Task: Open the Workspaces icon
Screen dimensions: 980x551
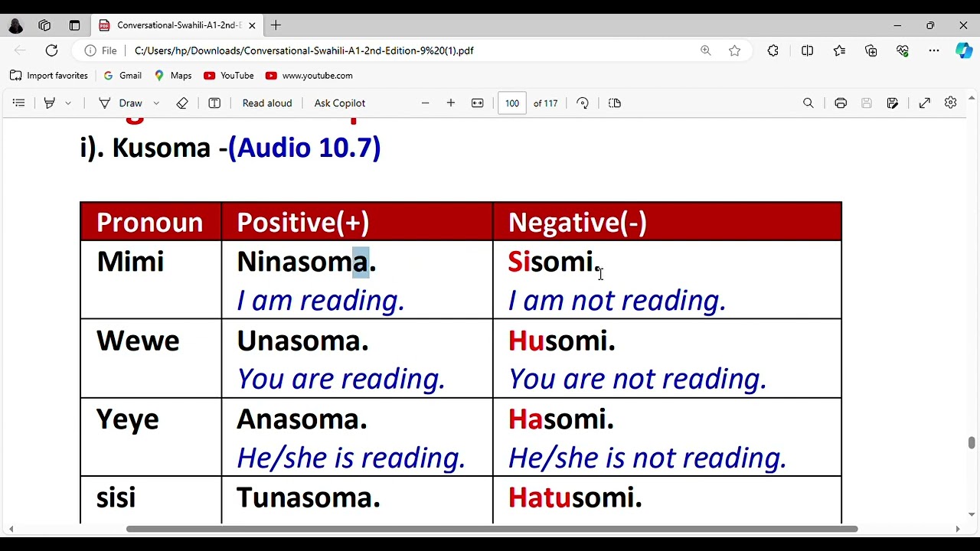Action: [x=44, y=25]
